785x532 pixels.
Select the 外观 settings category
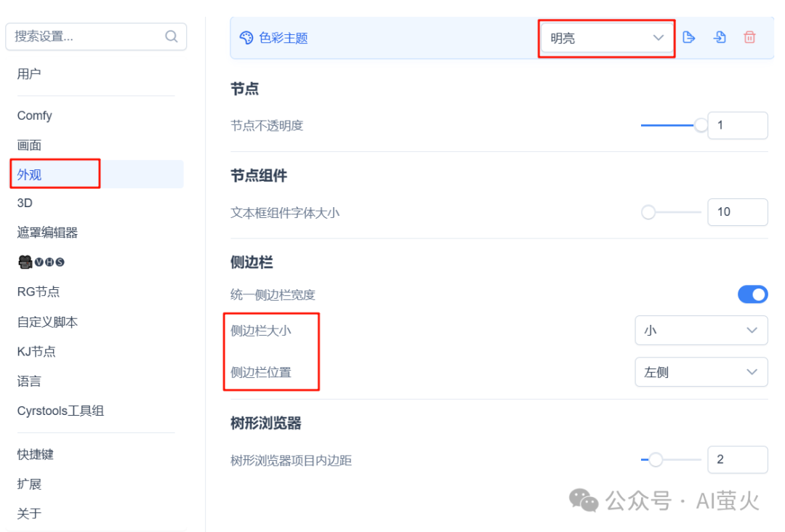coord(97,174)
